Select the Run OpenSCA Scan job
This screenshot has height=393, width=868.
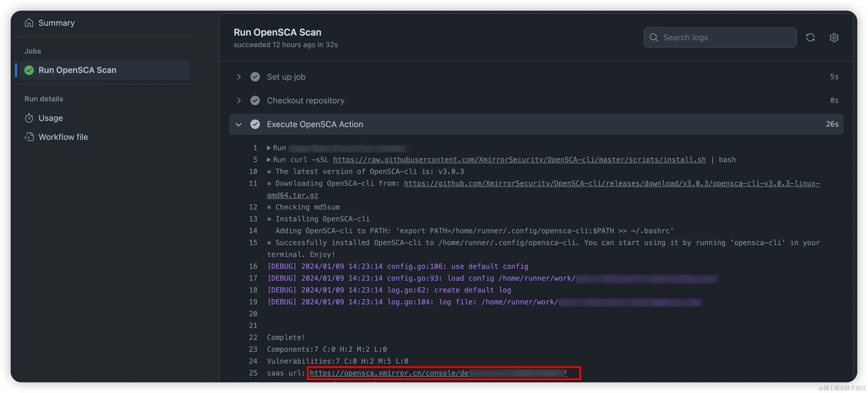[77, 70]
